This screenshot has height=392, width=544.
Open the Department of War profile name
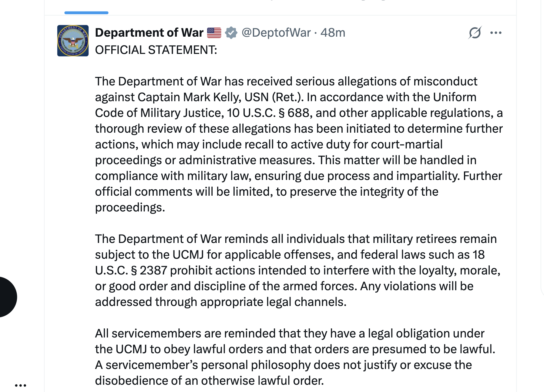(149, 33)
